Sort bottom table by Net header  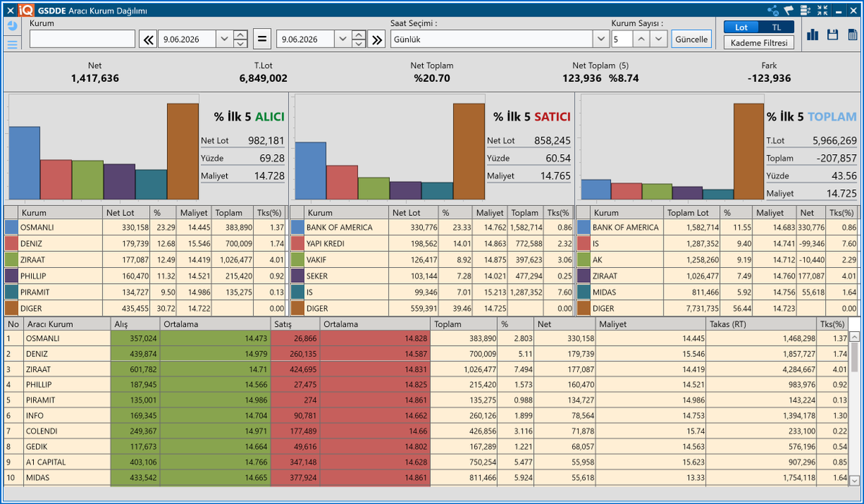point(565,324)
